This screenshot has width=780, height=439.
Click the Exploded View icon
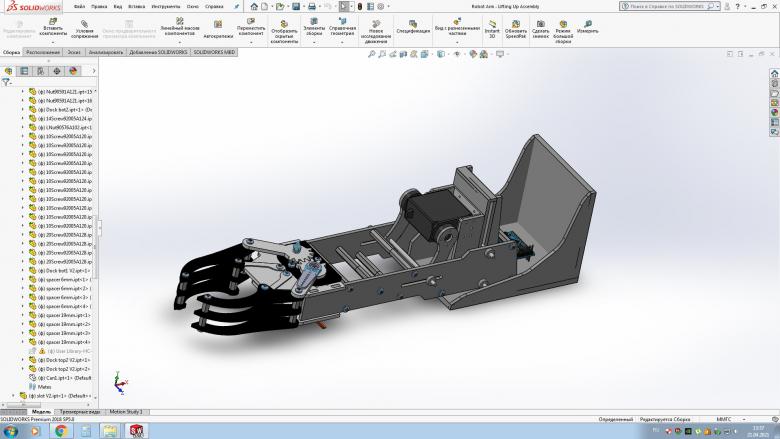tap(457, 21)
